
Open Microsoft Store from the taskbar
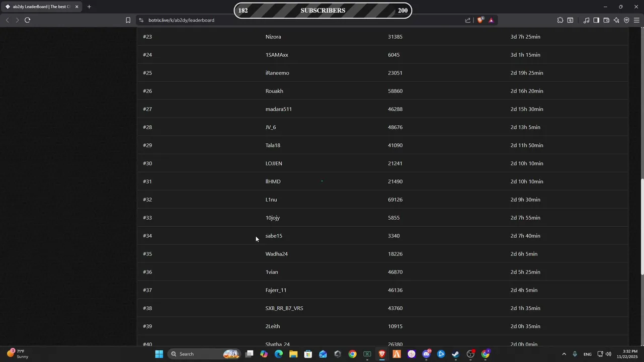coord(308,354)
